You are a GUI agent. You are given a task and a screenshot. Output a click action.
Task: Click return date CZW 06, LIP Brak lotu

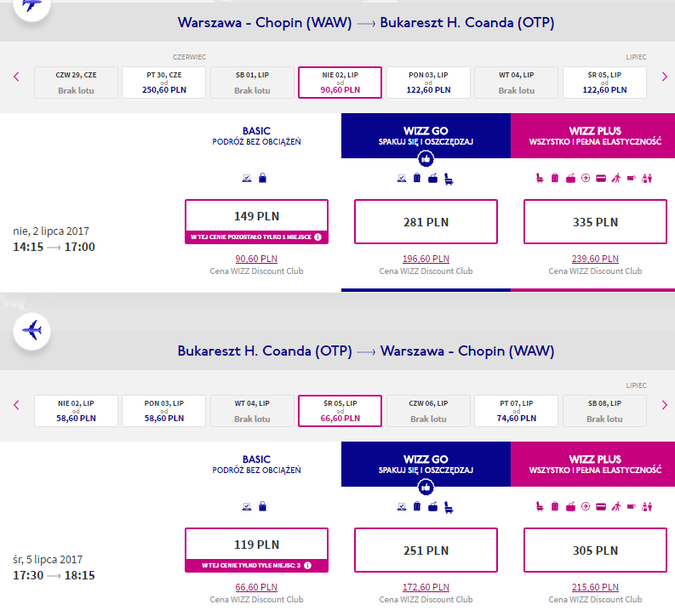coord(428,411)
